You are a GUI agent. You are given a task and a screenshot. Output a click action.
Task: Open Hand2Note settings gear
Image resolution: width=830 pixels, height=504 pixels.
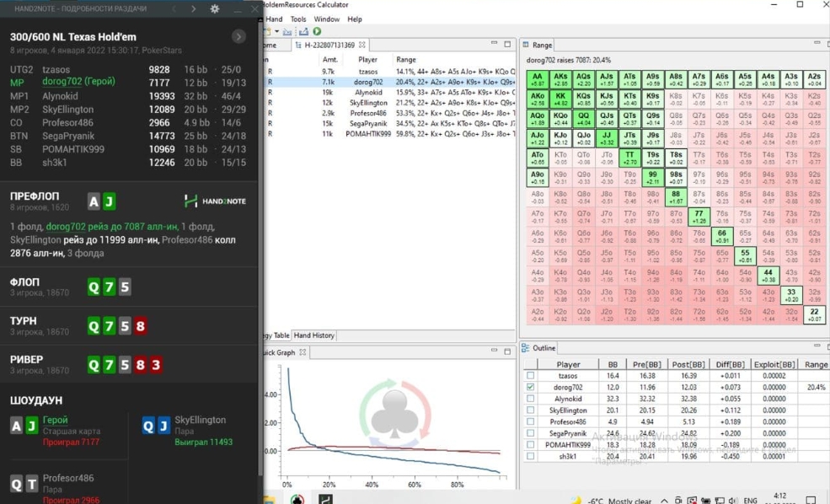214,8
